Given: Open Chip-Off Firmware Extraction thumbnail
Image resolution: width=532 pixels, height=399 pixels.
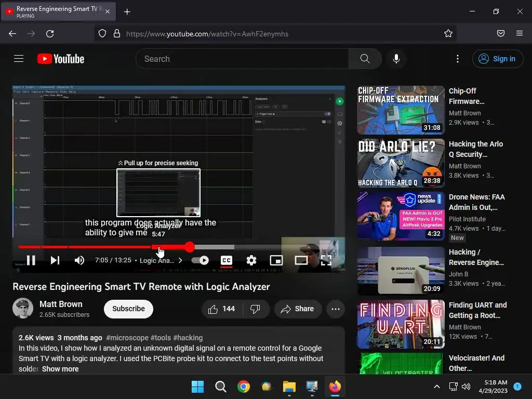Looking at the screenshot, I should [x=401, y=110].
